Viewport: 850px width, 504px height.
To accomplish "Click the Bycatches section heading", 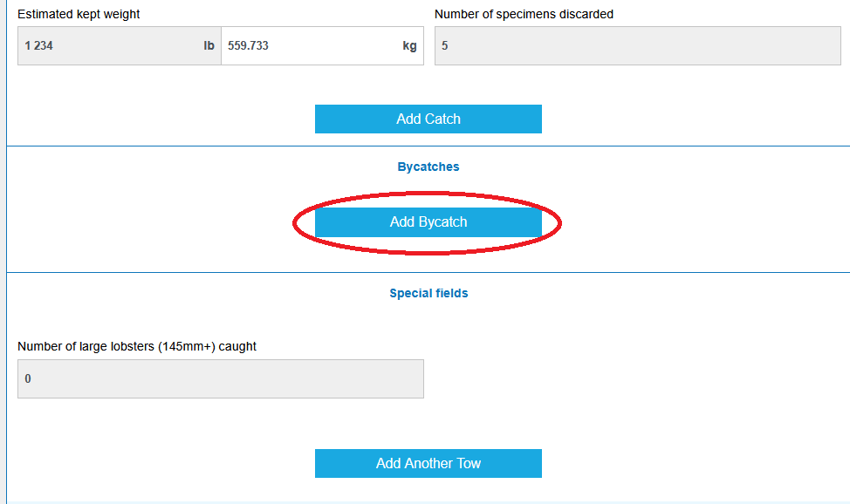I will tap(428, 167).
